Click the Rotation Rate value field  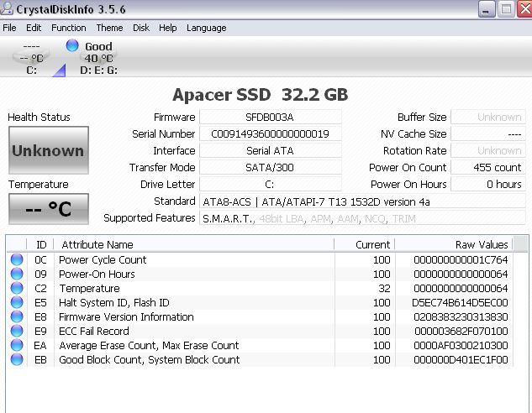click(488, 151)
